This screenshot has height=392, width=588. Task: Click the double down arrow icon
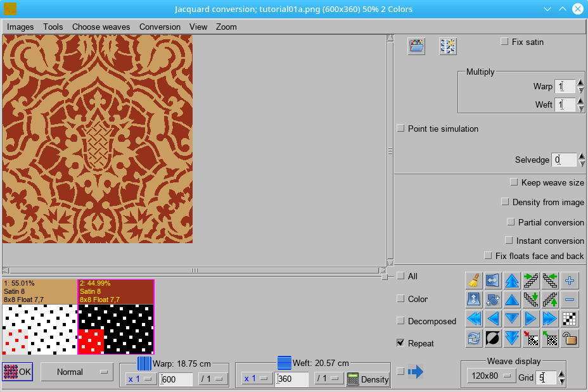click(x=512, y=338)
